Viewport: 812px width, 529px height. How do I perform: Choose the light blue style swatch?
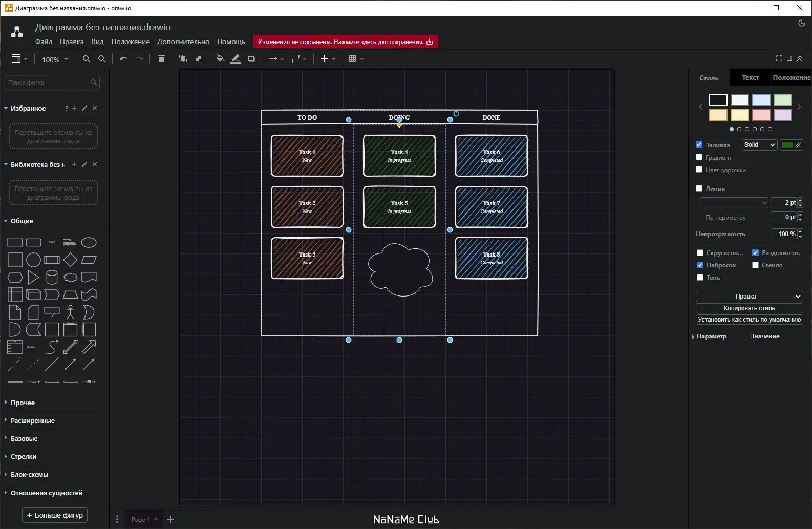(x=761, y=99)
